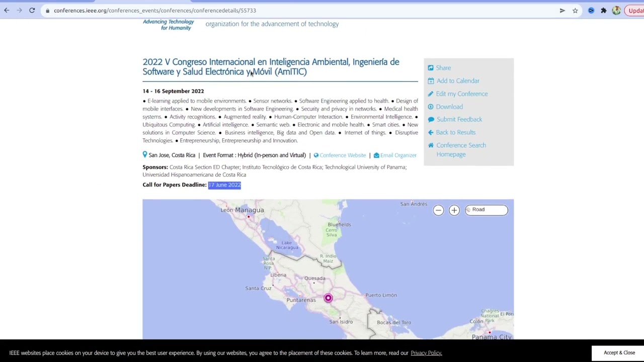Open the Road map type dropdown
The image size is (644, 362).
(486, 210)
